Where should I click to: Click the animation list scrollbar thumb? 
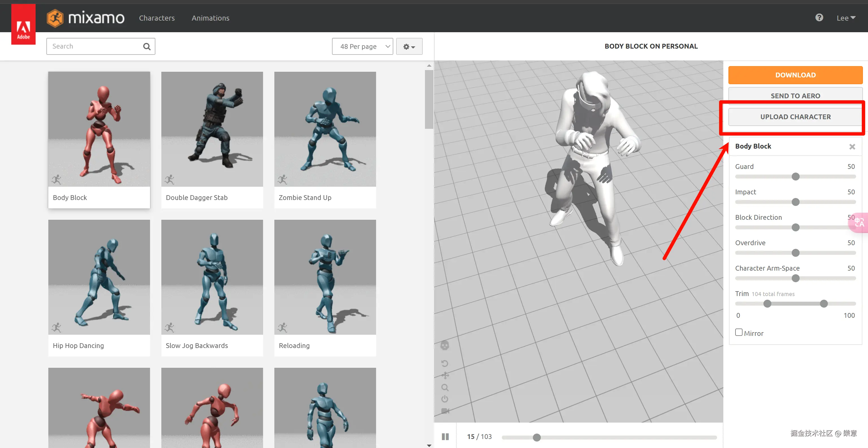tap(429, 99)
